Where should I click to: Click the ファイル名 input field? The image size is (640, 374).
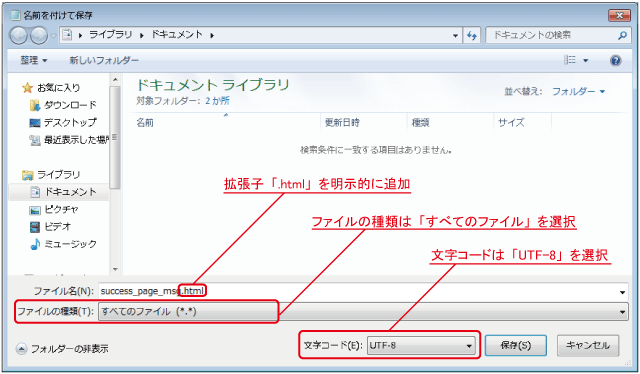363,291
